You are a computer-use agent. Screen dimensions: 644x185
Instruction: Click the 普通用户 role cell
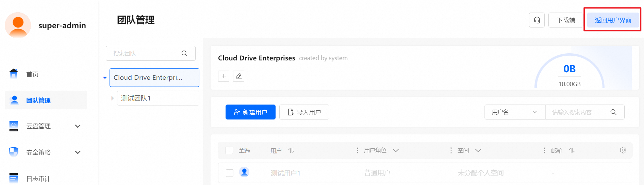click(377, 173)
